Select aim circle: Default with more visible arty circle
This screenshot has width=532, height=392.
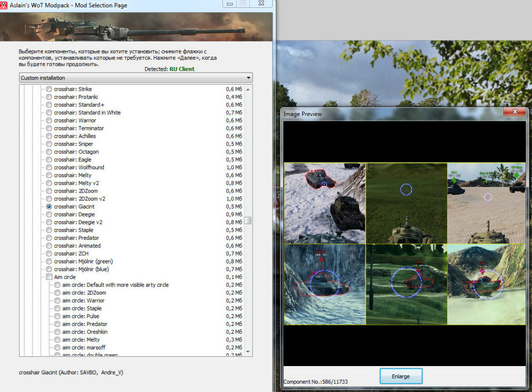click(x=57, y=285)
